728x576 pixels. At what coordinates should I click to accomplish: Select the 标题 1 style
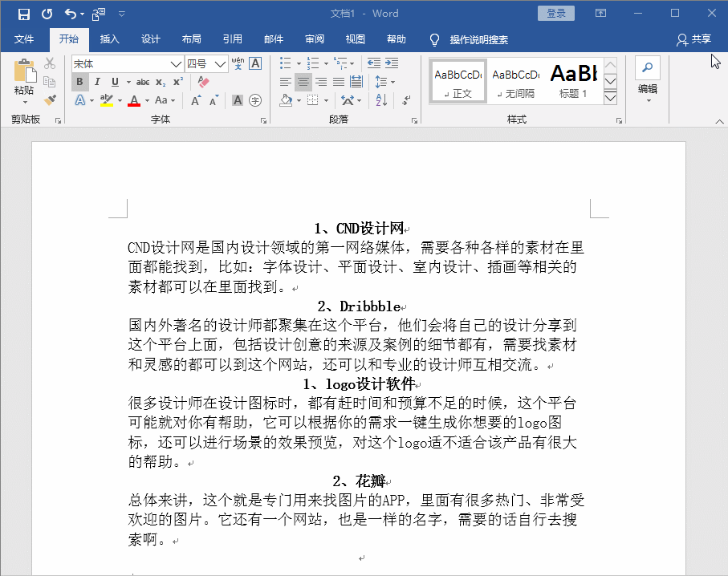tap(573, 81)
